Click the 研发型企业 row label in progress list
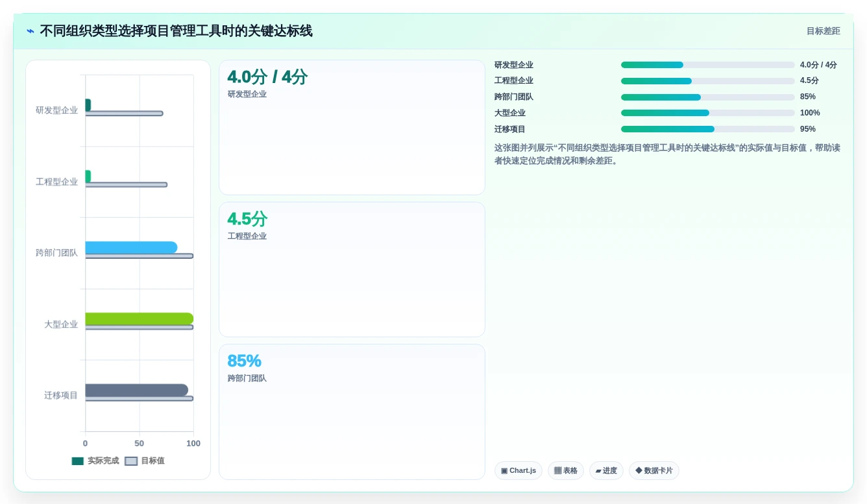This screenshot has height=504, width=867. pos(514,65)
